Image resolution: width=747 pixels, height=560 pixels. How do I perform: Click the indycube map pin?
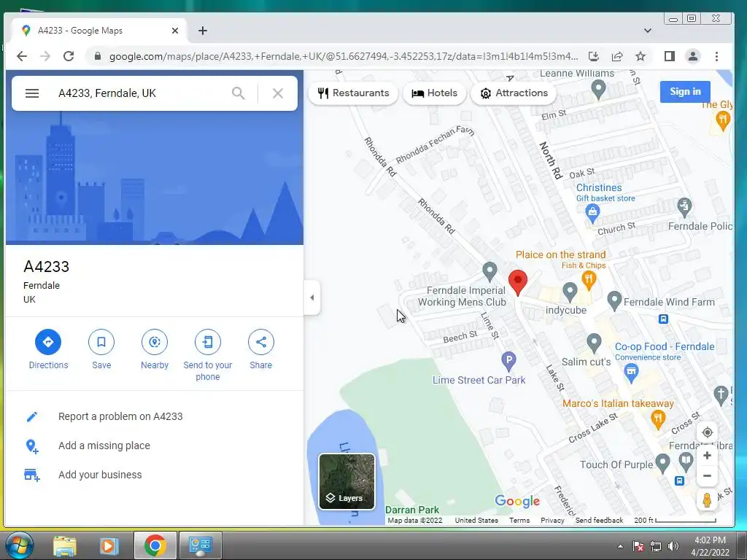click(x=570, y=292)
